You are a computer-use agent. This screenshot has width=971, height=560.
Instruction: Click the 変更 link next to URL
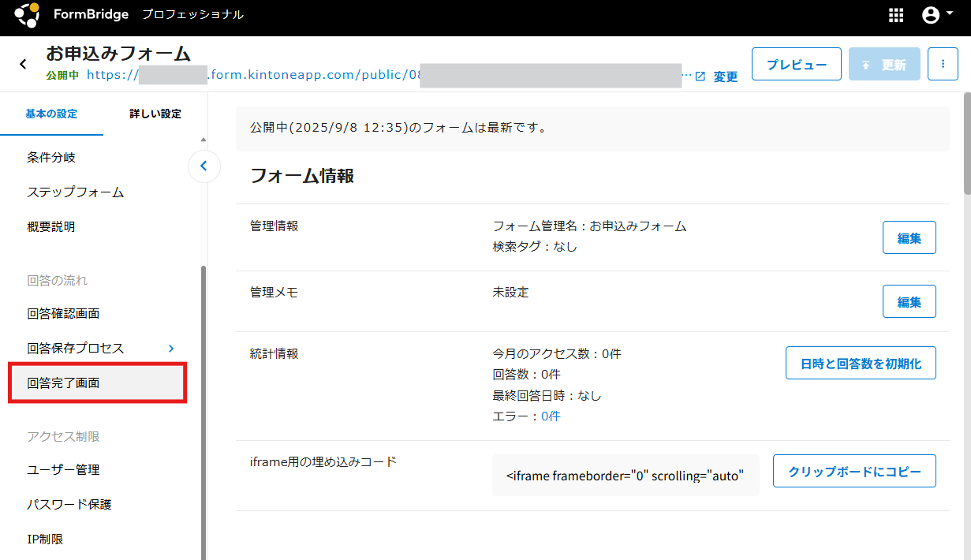(726, 77)
